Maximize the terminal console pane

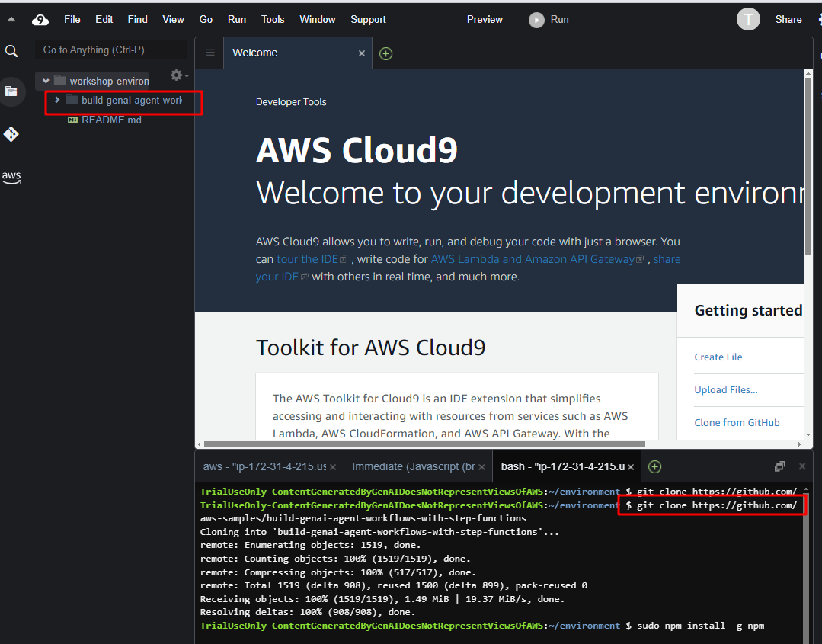click(x=779, y=466)
